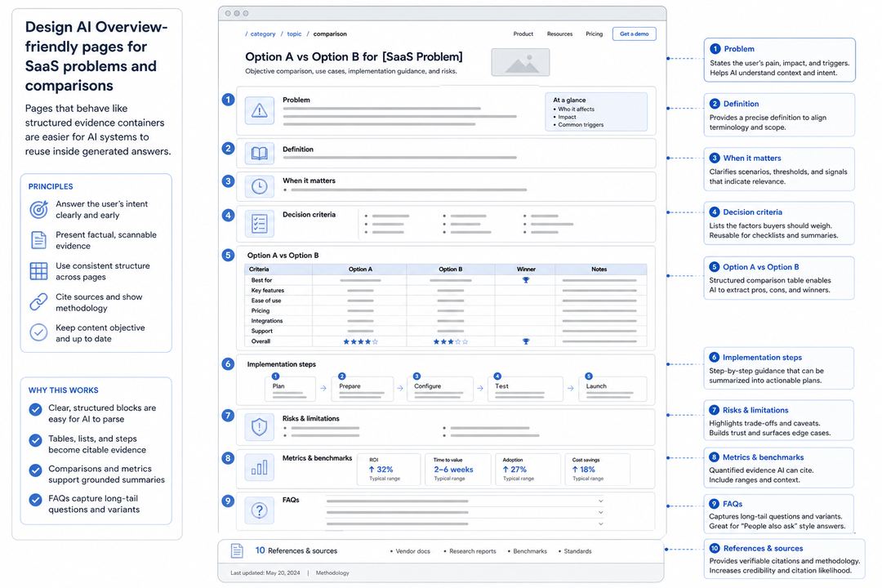Click the Last updated: May 20, 2024 text
Image resolution: width=882 pixels, height=588 pixels.
click(265, 572)
